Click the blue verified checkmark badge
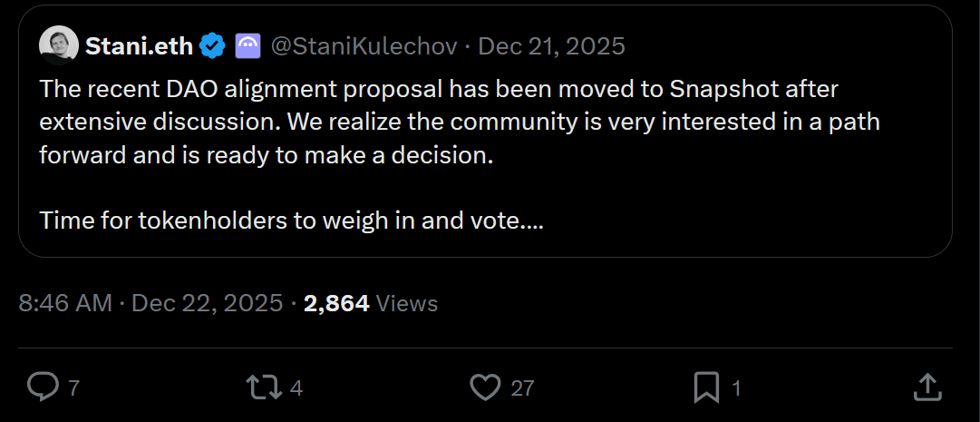Screen dimensions: 980x422 [x=213, y=45]
